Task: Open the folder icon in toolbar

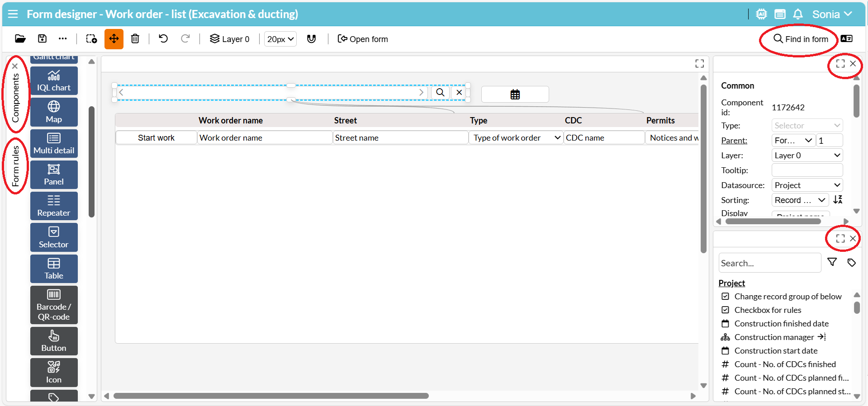Action: [20, 39]
